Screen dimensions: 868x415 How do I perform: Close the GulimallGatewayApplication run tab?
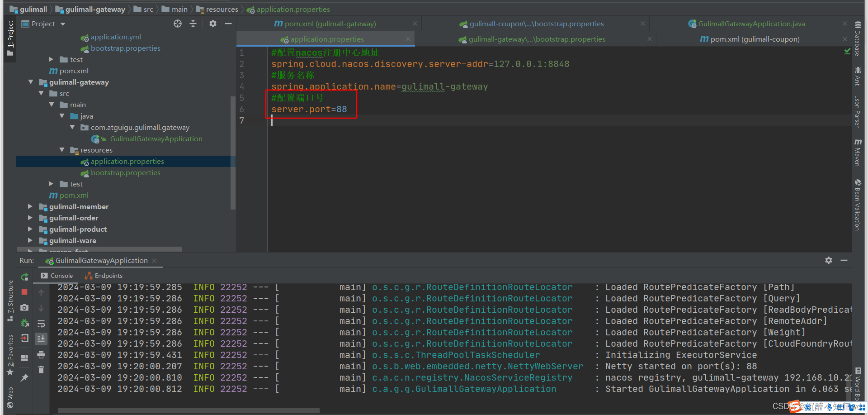point(154,260)
